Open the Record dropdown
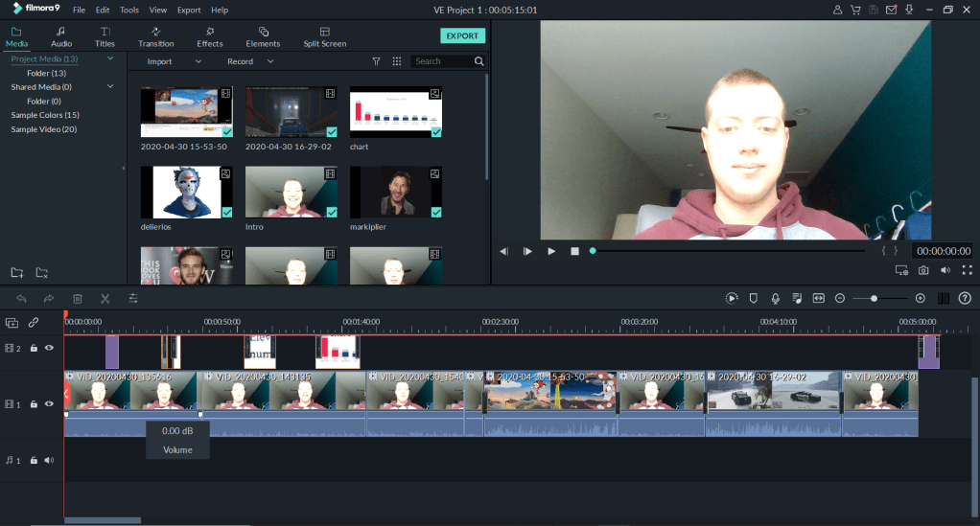980x526 pixels. pyautogui.click(x=250, y=61)
